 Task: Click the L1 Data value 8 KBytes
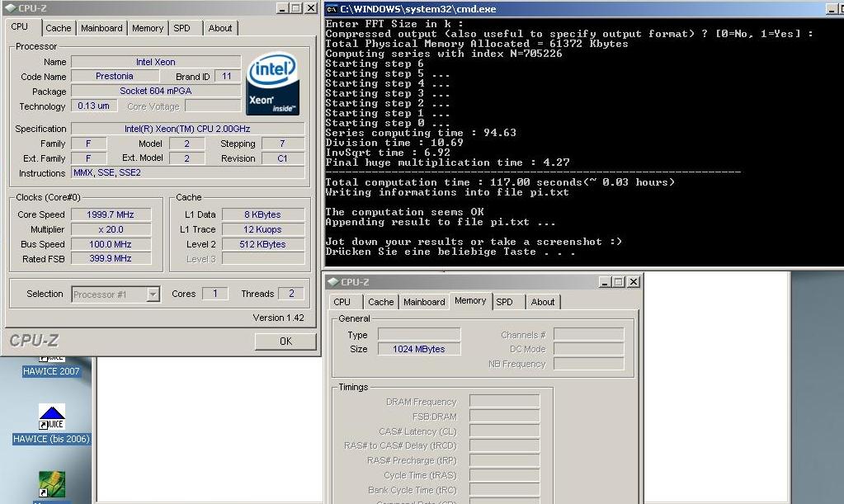[x=262, y=214]
